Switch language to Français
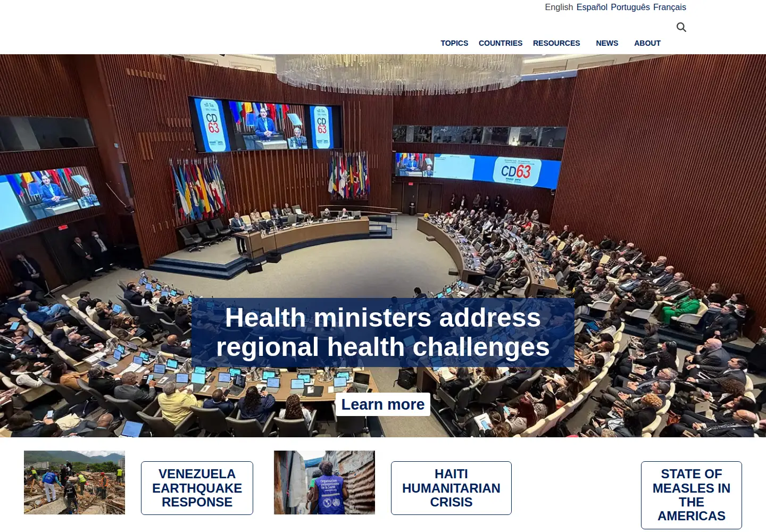 coord(669,7)
